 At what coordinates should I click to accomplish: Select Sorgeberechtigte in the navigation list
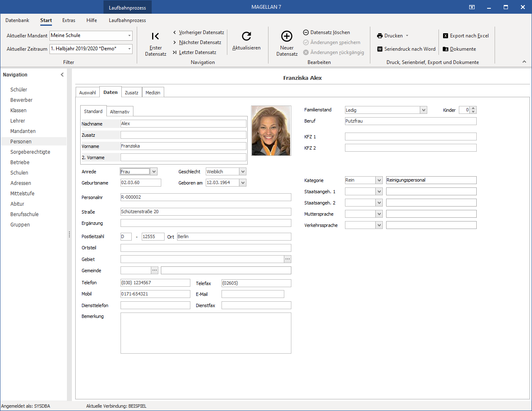[30, 152]
